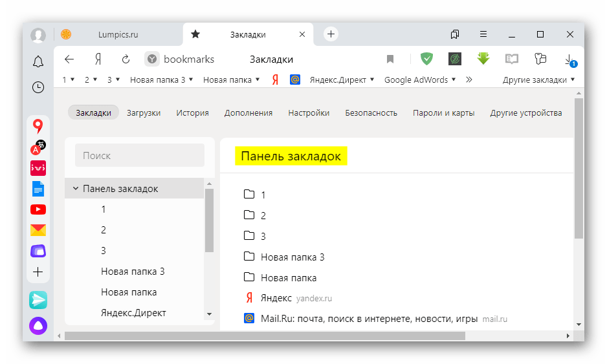Open history clock icon in sidebar
The image size is (607, 364).
tap(38, 87)
